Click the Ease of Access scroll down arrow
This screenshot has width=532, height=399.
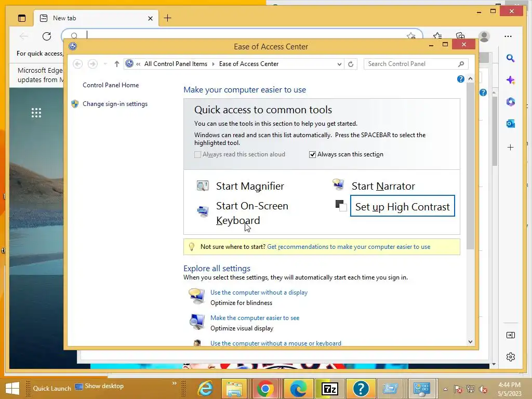point(470,342)
